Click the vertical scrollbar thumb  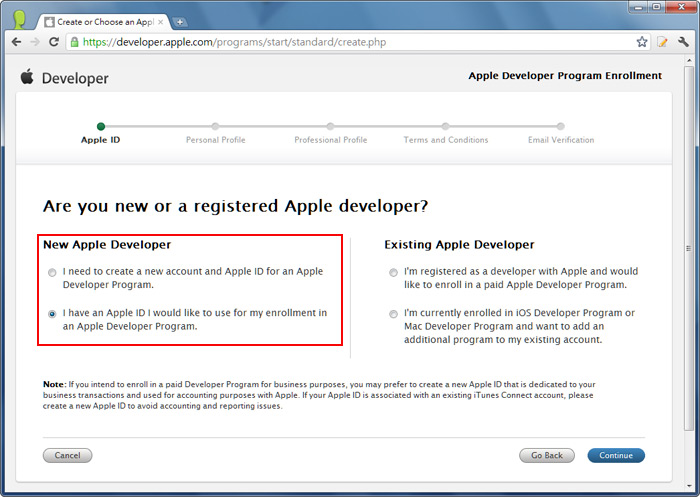point(689,248)
